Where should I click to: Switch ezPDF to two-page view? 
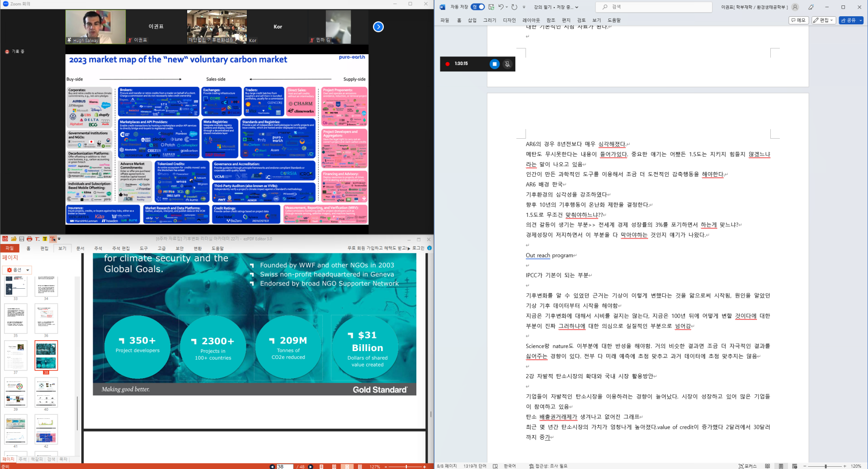point(334,467)
